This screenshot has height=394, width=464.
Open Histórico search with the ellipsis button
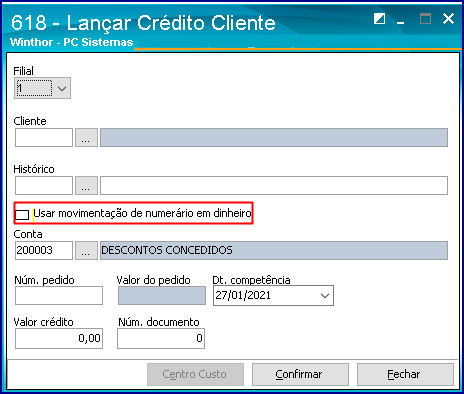pos(86,186)
